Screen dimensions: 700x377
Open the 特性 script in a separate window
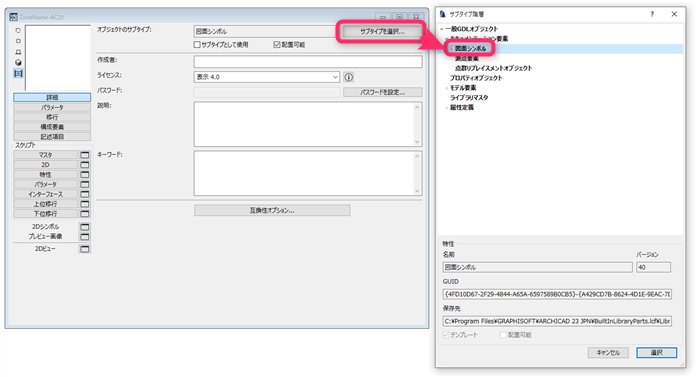[84, 175]
